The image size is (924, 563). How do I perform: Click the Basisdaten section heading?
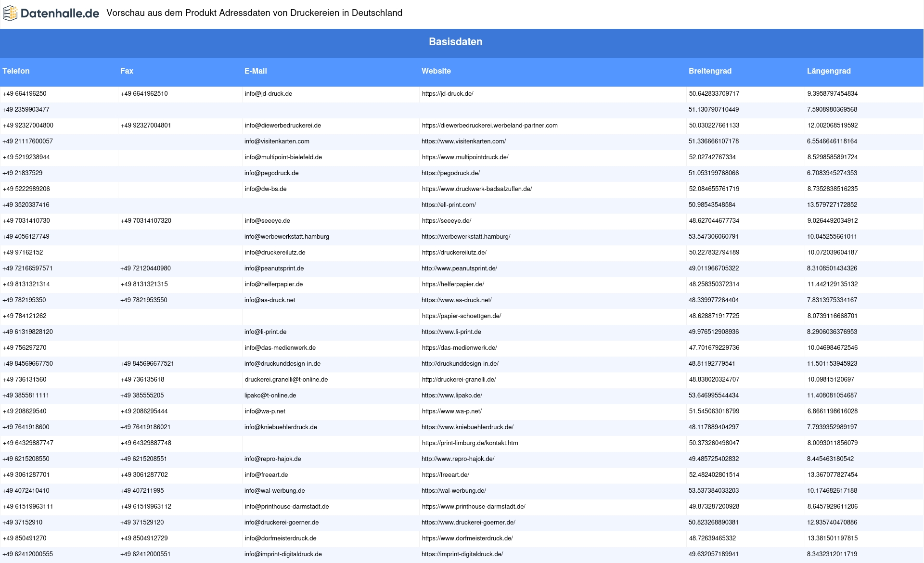(x=456, y=42)
